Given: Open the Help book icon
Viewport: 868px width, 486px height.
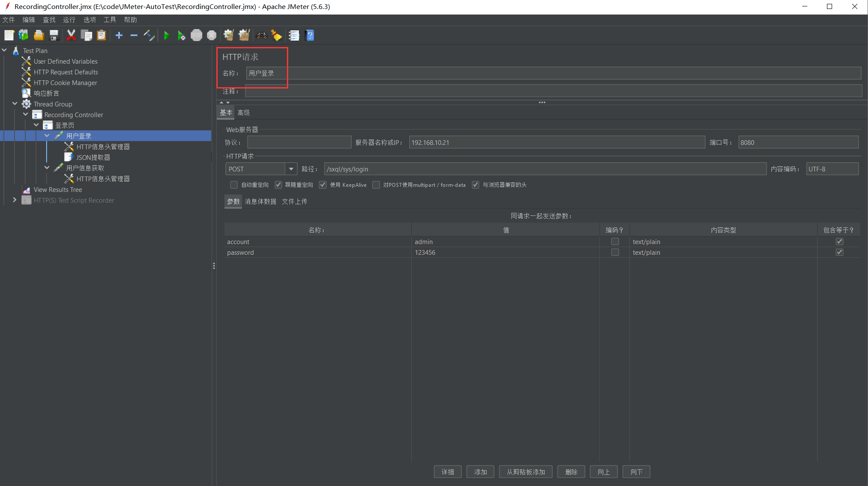Looking at the screenshot, I should [310, 35].
